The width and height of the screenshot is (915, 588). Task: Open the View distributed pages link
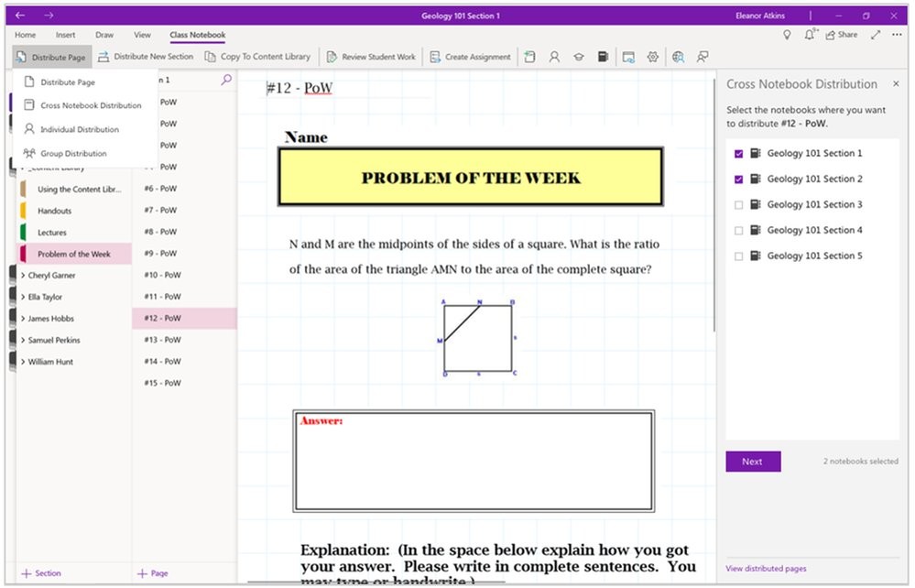click(x=766, y=569)
